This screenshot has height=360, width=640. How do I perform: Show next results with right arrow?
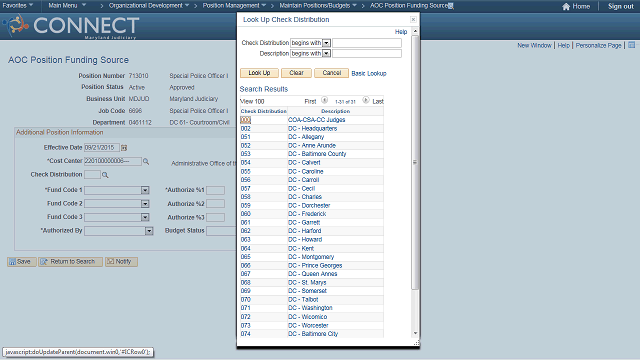[366, 100]
